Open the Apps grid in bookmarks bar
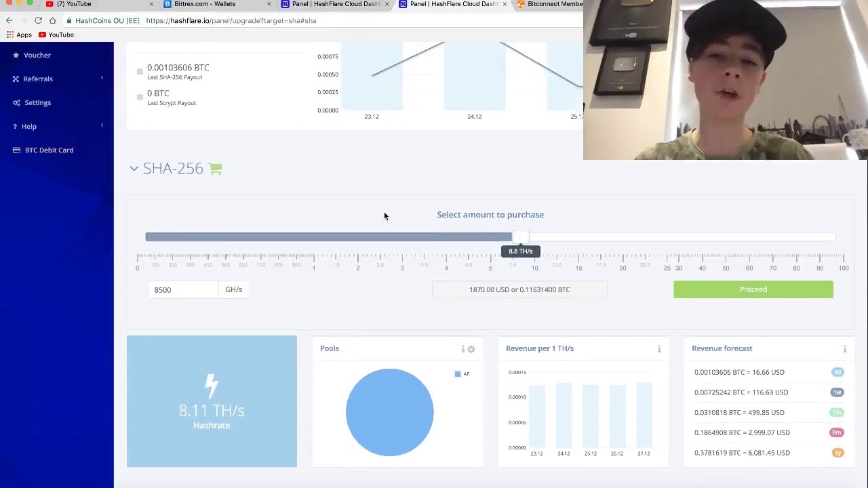This screenshot has width=868, height=488. pos(19,35)
